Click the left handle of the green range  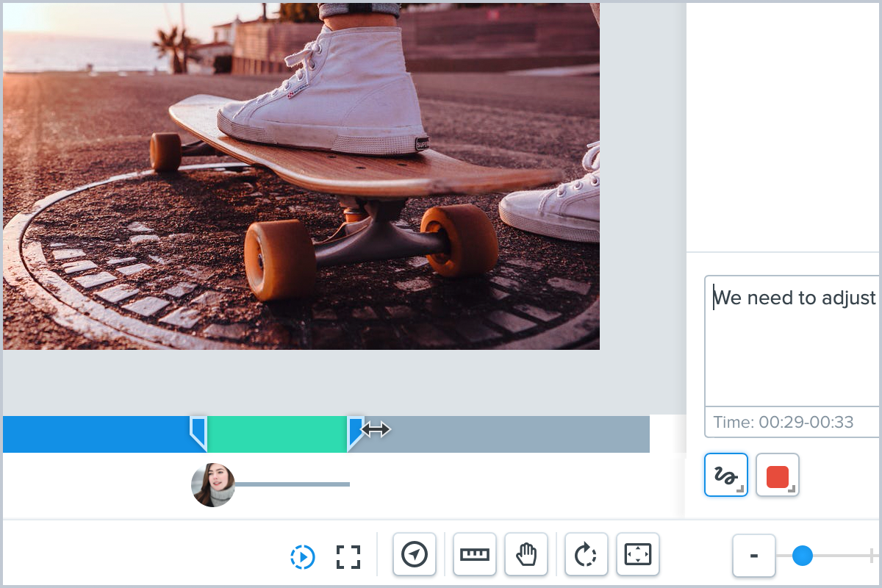[198, 432]
